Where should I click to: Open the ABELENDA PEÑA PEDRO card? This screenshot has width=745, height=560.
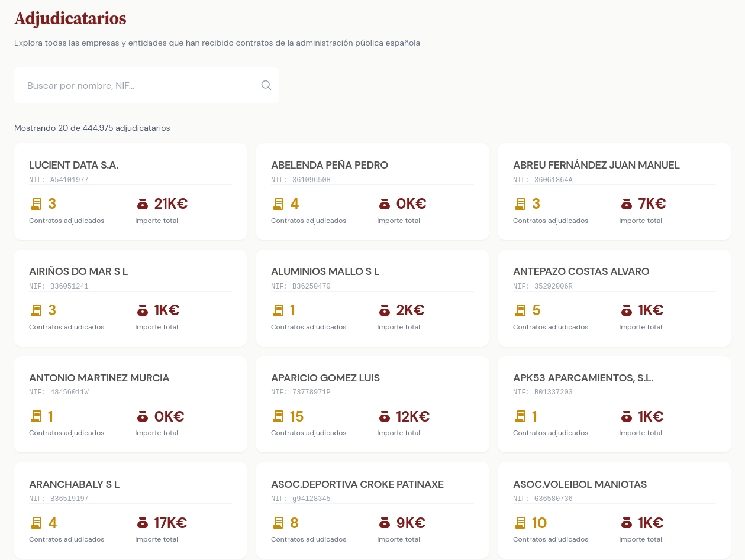pos(329,166)
